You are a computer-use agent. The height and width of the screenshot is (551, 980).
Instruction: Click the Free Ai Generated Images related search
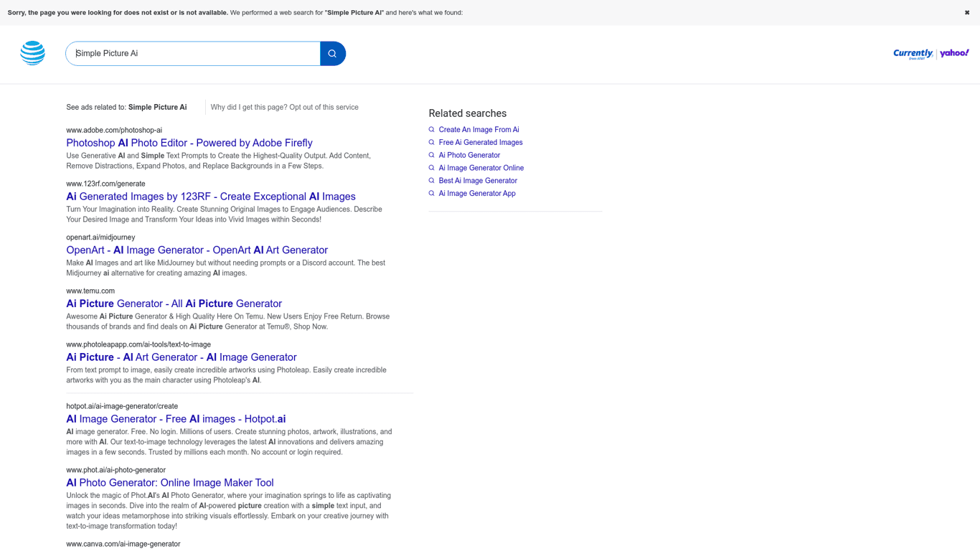point(480,143)
